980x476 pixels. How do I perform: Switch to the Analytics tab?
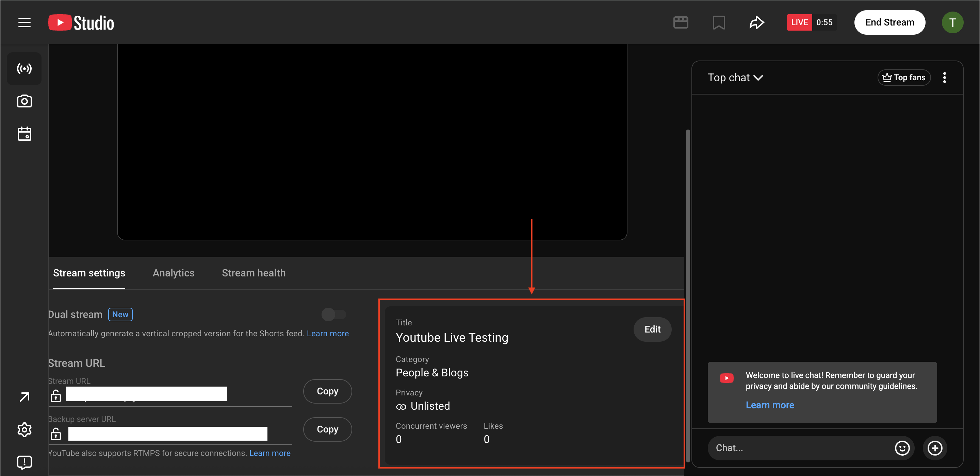pos(174,273)
